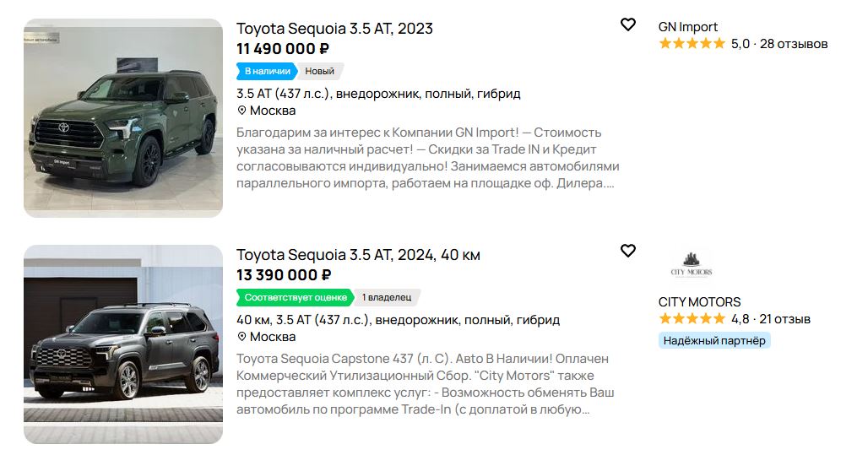Image resolution: width=868 pixels, height=455 pixels.
Task: Click "Надёжный партнёр" badge
Action: point(714,340)
